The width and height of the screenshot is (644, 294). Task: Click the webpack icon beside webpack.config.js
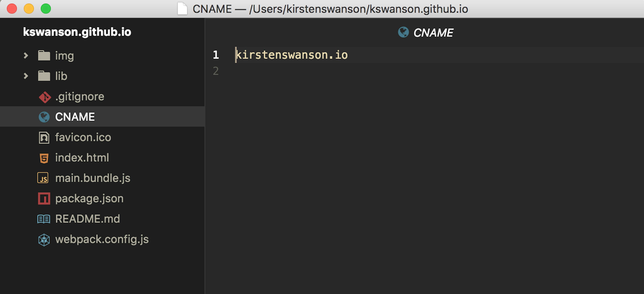[44, 240]
